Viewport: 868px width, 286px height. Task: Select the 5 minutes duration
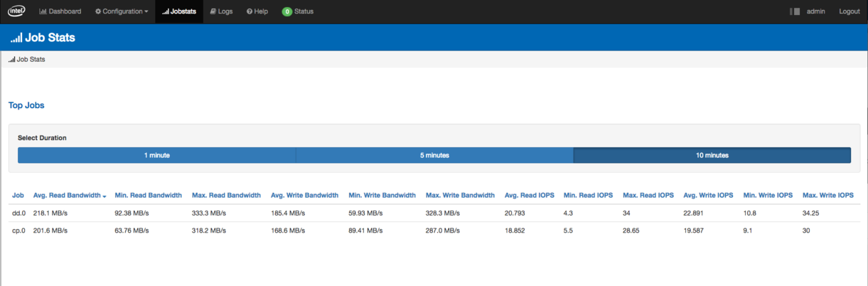[434, 155]
